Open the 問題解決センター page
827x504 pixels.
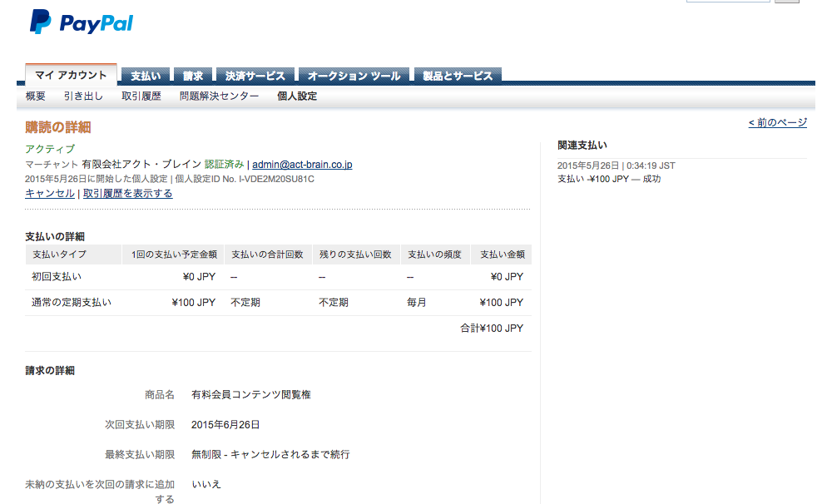218,96
